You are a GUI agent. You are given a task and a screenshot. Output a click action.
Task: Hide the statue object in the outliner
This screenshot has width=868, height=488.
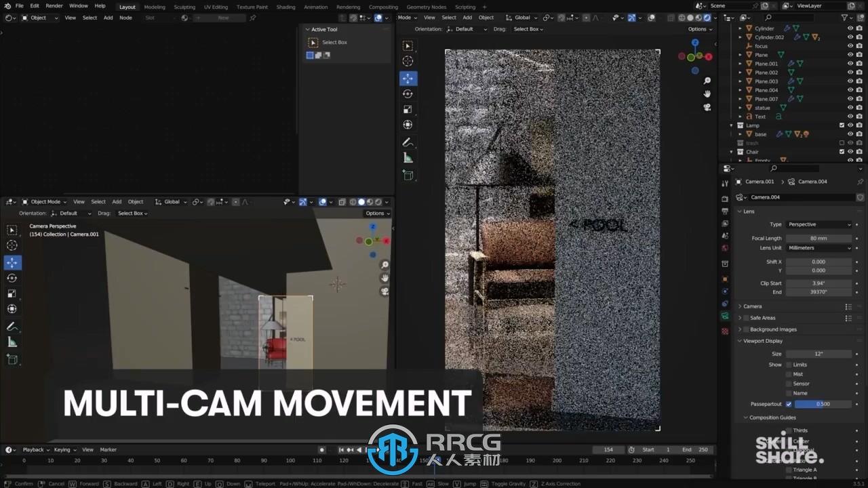point(850,108)
